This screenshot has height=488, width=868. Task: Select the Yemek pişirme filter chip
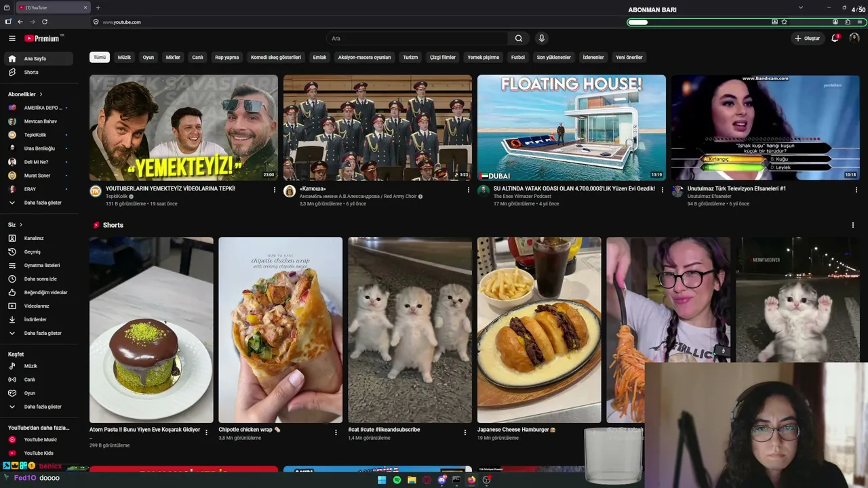[484, 58]
